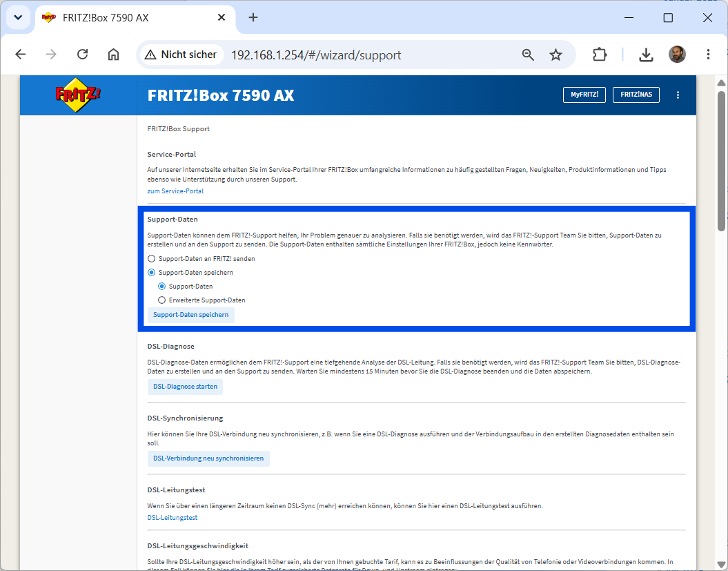Open the MyFRITZ! button

[x=584, y=95]
